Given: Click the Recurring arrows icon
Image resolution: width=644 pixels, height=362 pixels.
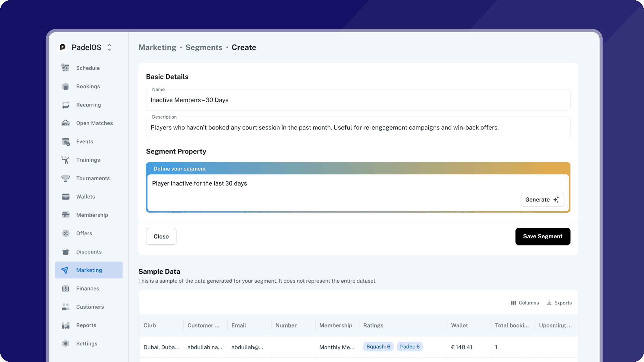Looking at the screenshot, I should 65,105.
